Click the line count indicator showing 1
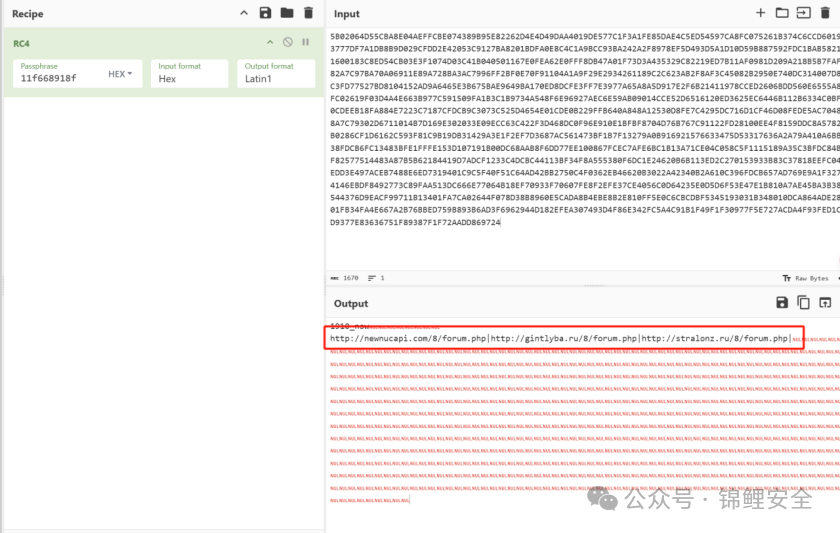 click(x=377, y=278)
